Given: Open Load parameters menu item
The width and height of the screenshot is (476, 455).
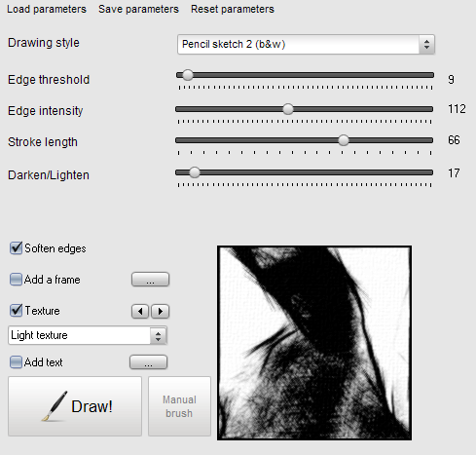Looking at the screenshot, I should pyautogui.click(x=47, y=9).
